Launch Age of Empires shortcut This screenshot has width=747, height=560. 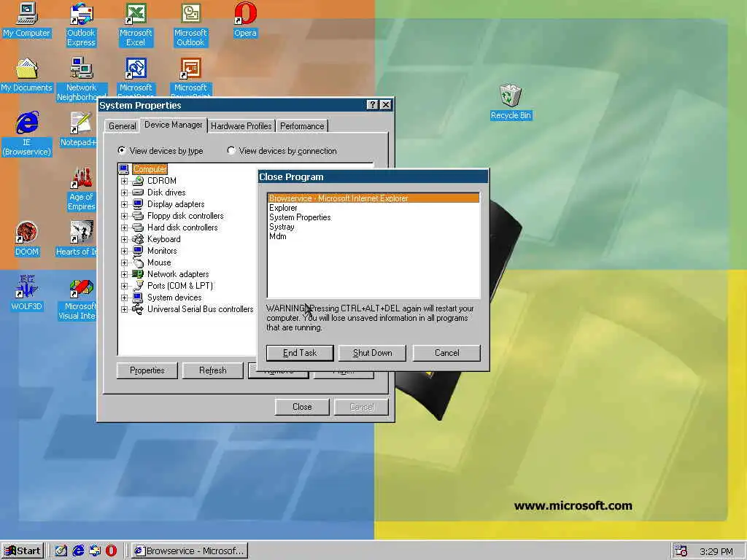coord(82,189)
